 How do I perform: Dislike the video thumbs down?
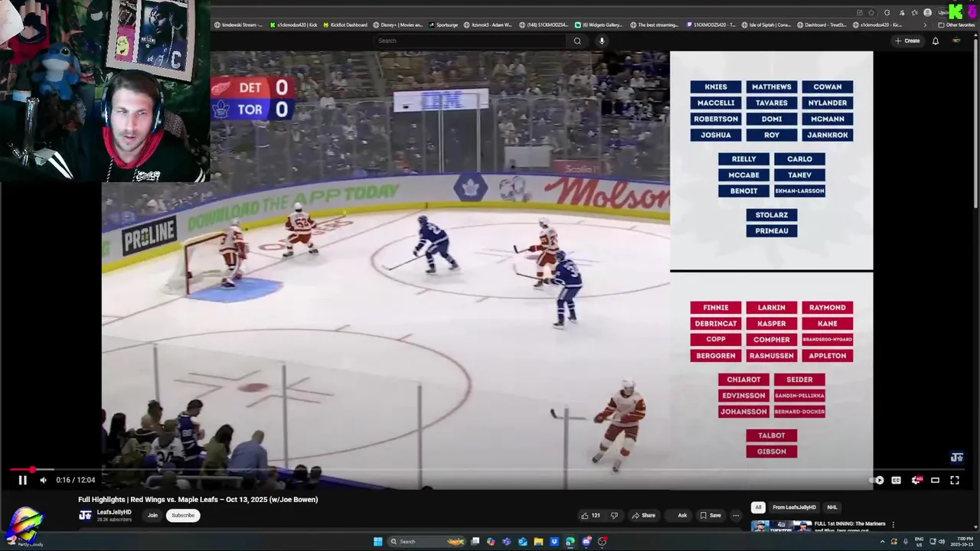(614, 515)
